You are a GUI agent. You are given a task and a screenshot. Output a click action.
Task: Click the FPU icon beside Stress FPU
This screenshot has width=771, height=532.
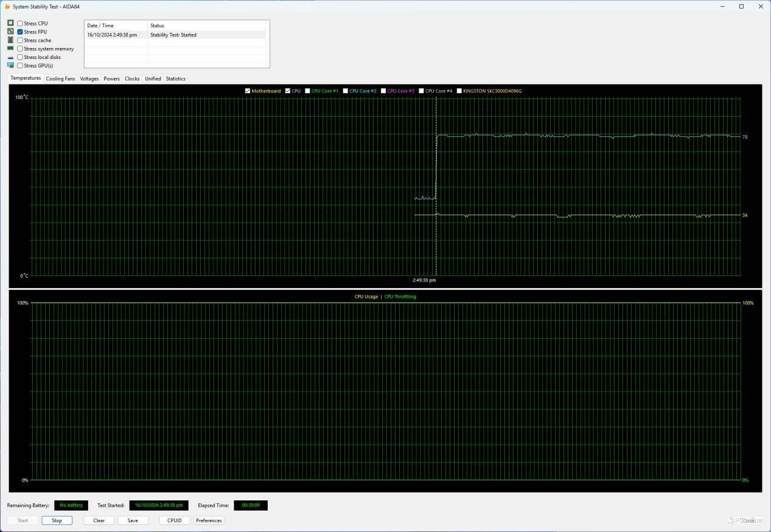tap(10, 32)
